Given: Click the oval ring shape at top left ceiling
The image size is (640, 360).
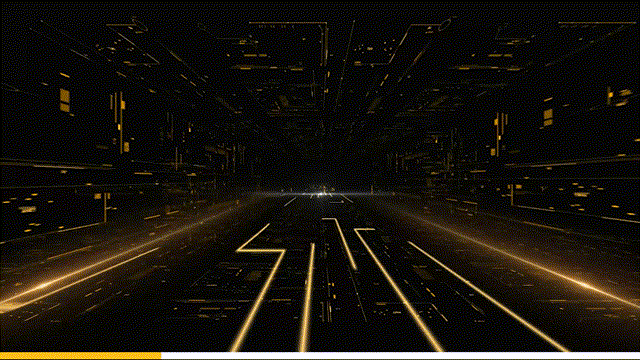Looking at the screenshot, I should (x=140, y=24).
